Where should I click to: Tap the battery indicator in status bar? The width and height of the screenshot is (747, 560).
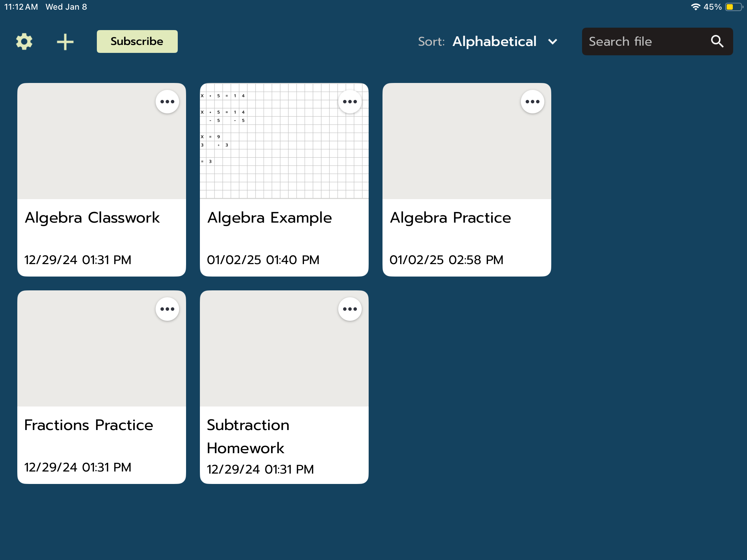(x=734, y=7)
